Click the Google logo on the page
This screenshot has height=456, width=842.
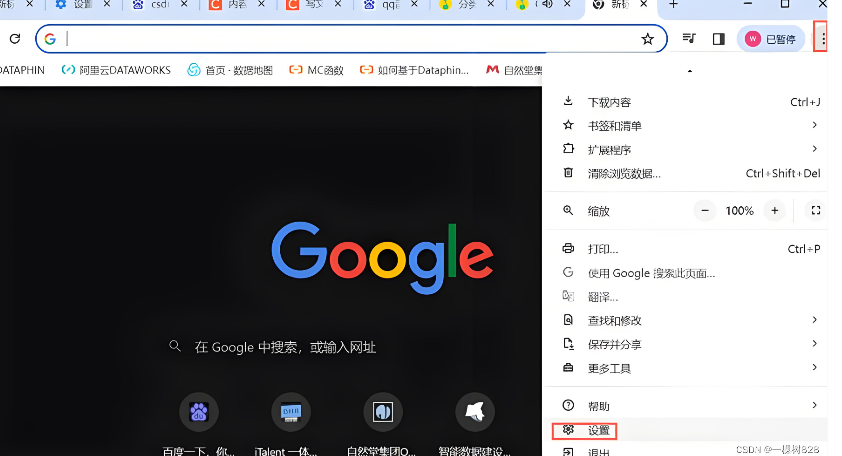382,256
